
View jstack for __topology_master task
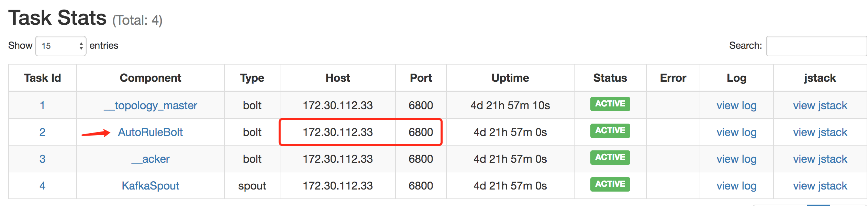820,105
